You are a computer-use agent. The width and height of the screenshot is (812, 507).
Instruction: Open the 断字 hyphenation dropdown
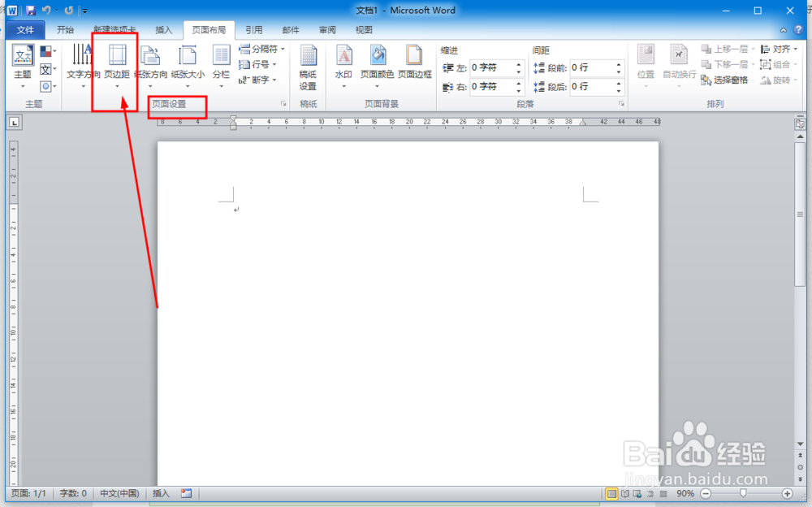(x=257, y=80)
